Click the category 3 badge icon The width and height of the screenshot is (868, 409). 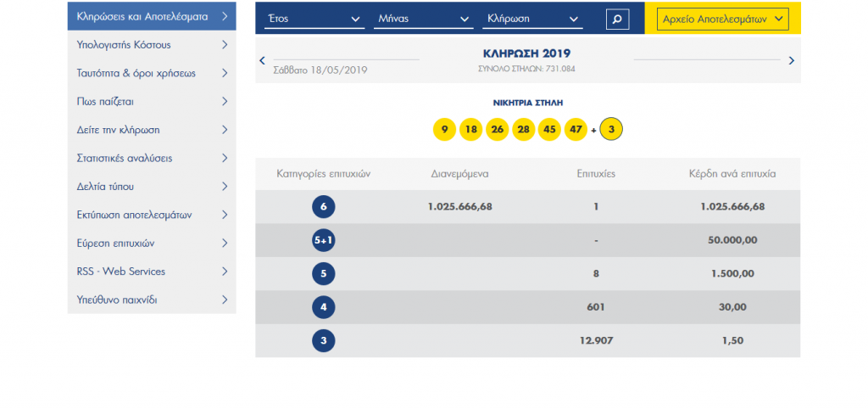[323, 341]
